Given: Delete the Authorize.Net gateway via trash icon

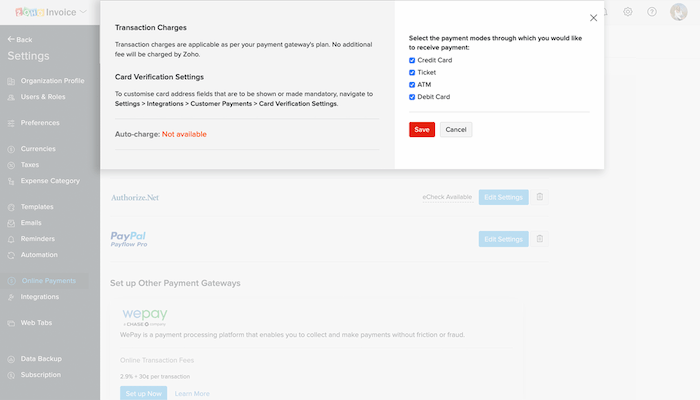Looking at the screenshot, I should pyautogui.click(x=540, y=197).
